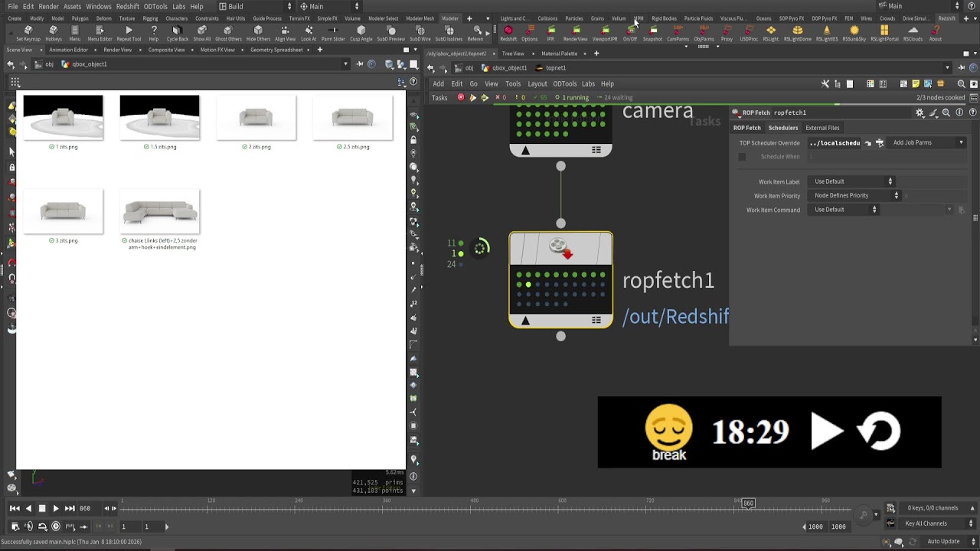Screen dimensions: 980x551
Task: Open the Work Item Command dropdown
Action: [845, 210]
